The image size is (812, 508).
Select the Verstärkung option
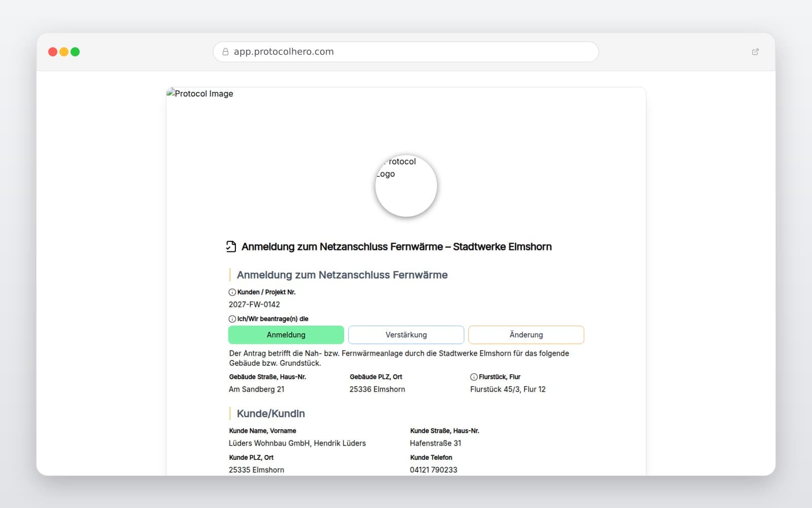[406, 335]
